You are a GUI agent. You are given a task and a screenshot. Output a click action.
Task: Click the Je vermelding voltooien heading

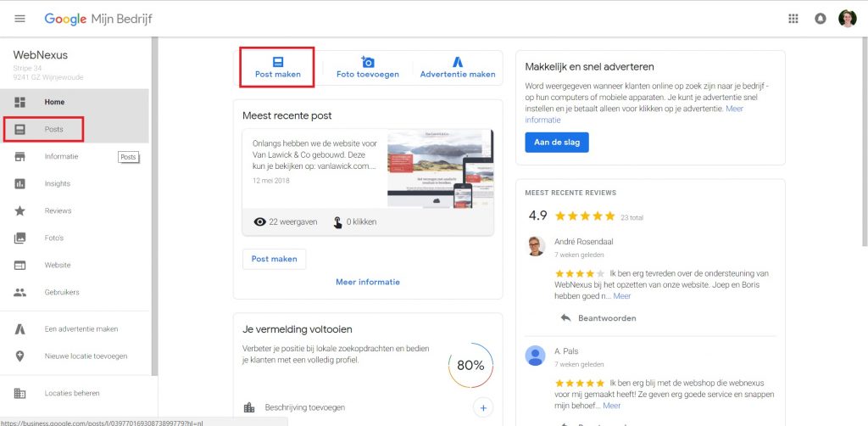(x=298, y=329)
